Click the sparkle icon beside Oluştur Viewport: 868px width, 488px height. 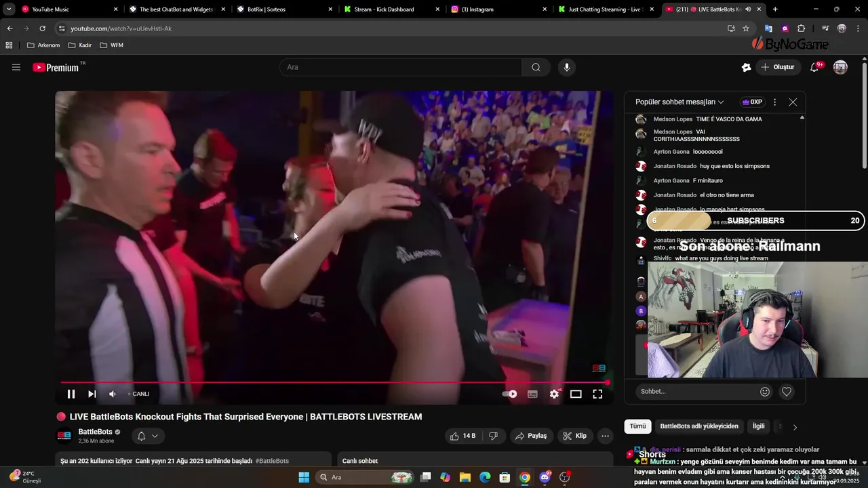[x=746, y=67]
